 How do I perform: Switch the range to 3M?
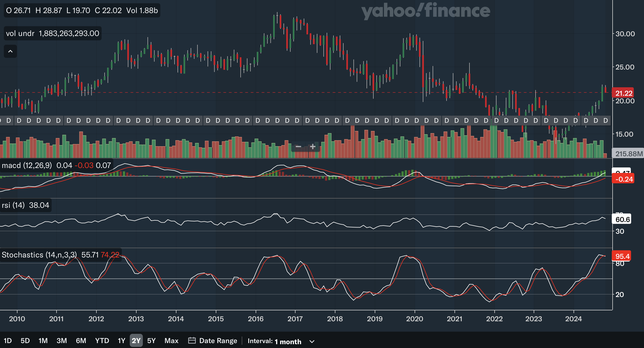pyautogui.click(x=62, y=341)
